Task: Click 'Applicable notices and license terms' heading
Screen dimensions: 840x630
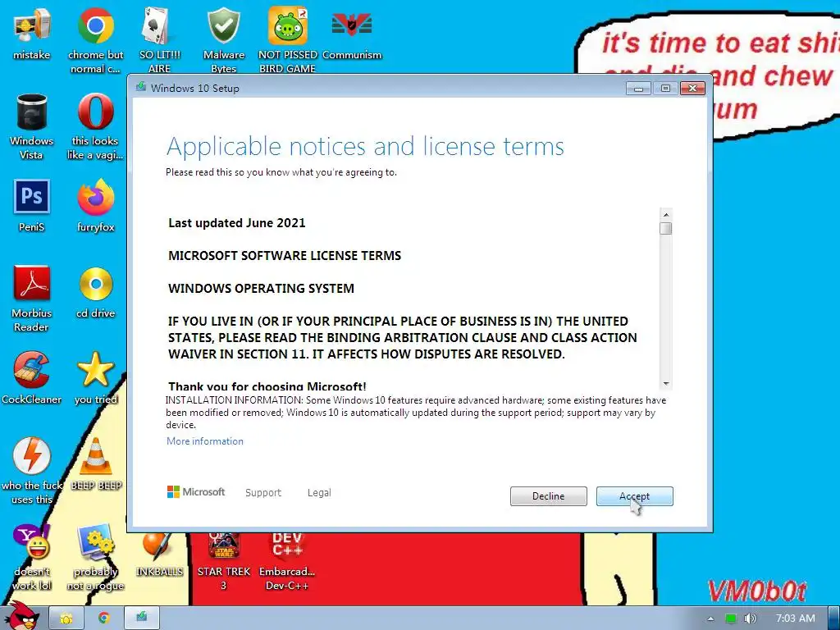Action: 365,146
